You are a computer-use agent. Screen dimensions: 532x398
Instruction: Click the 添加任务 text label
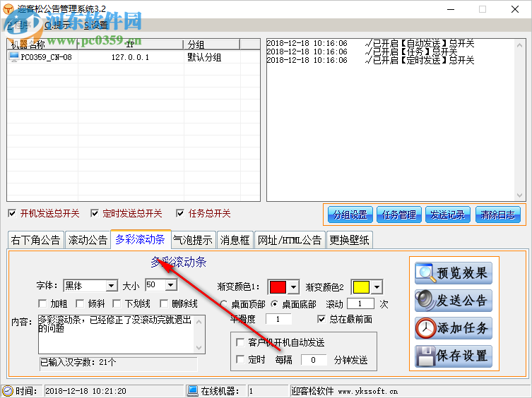point(462,328)
